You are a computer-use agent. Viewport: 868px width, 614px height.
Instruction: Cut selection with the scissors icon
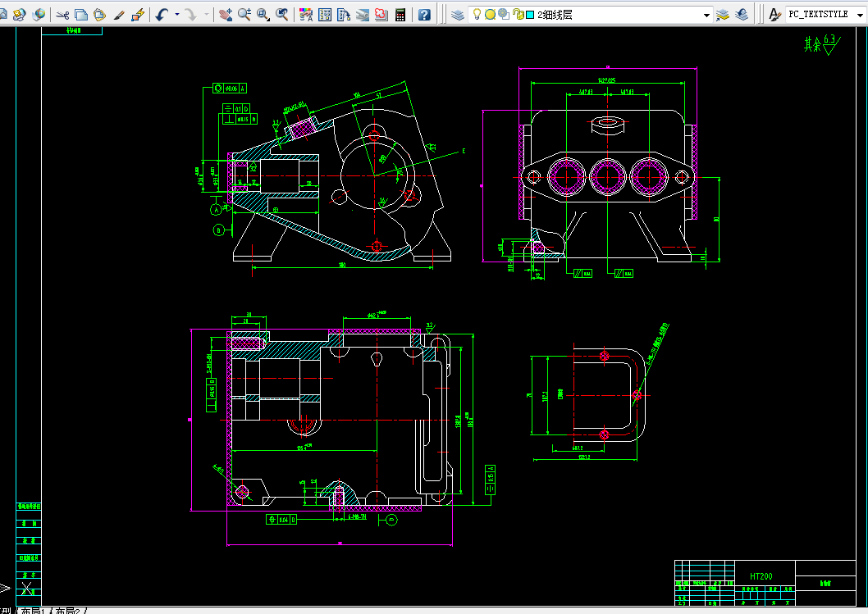(x=62, y=15)
